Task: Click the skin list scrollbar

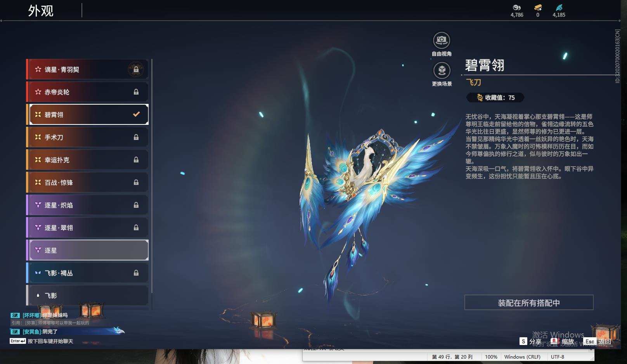Action: [152, 176]
